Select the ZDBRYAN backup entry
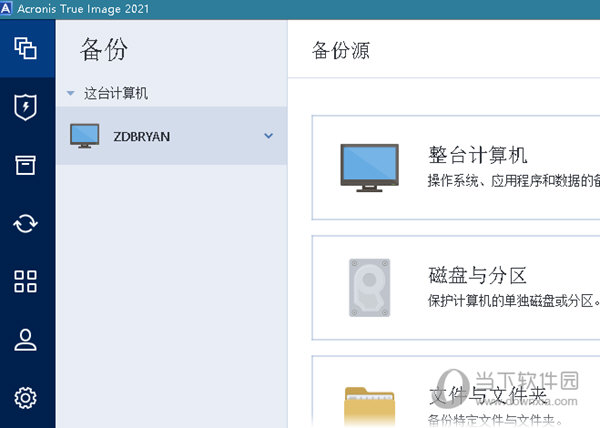The height and width of the screenshot is (428, 600). tap(141, 136)
